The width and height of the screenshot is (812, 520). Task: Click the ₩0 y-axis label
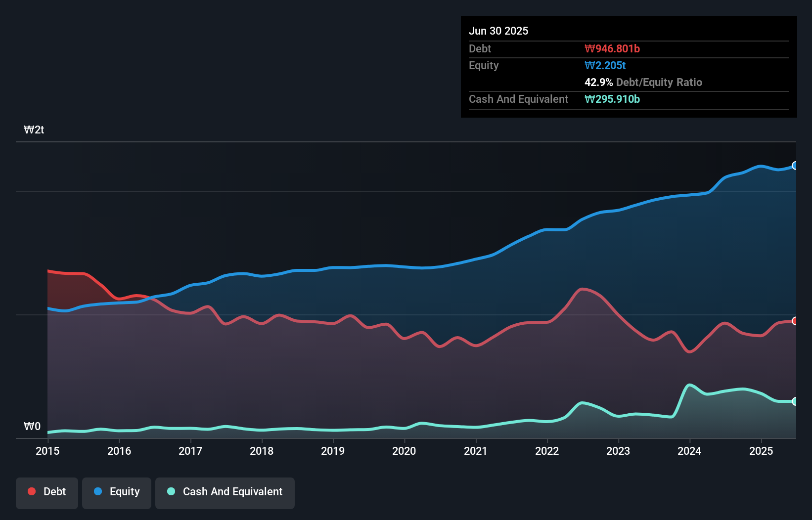point(32,427)
